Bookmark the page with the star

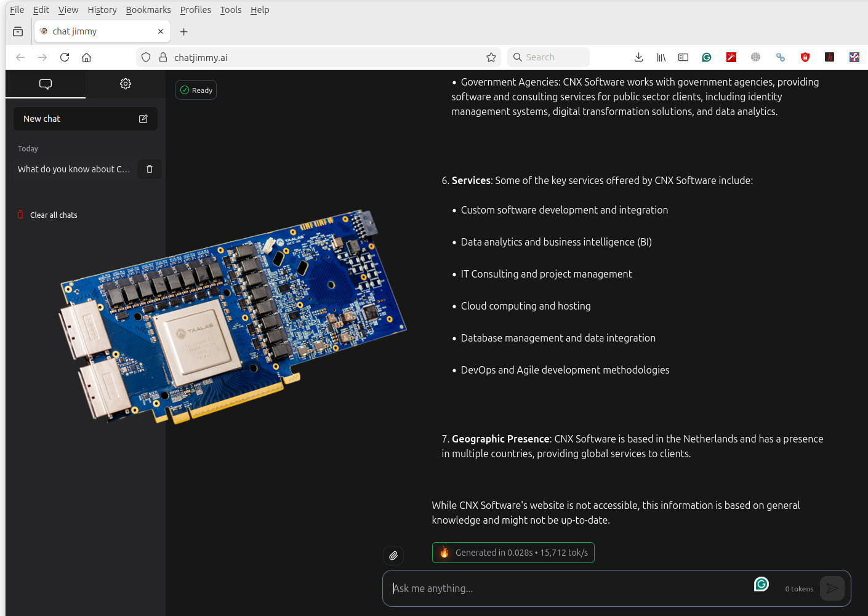[x=491, y=57]
